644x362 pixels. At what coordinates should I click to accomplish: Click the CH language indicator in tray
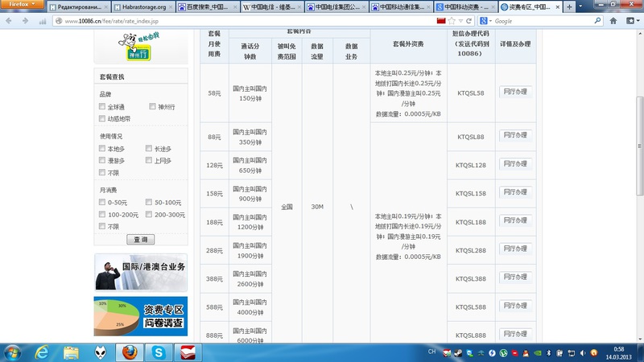coord(431,352)
